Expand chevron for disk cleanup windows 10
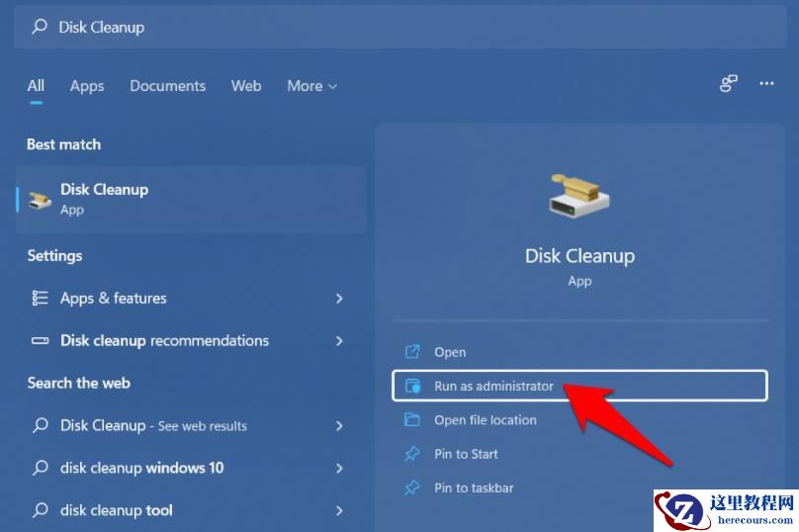The height and width of the screenshot is (532, 799). tap(339, 469)
